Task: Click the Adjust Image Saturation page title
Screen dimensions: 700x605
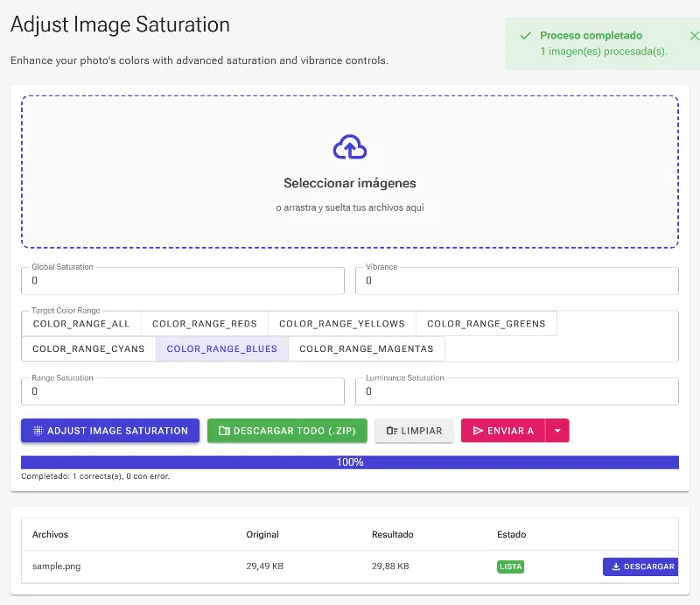Action: (120, 25)
